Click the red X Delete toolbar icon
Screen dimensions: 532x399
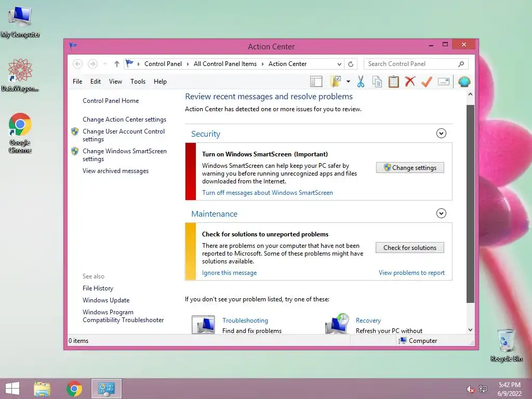tap(410, 82)
